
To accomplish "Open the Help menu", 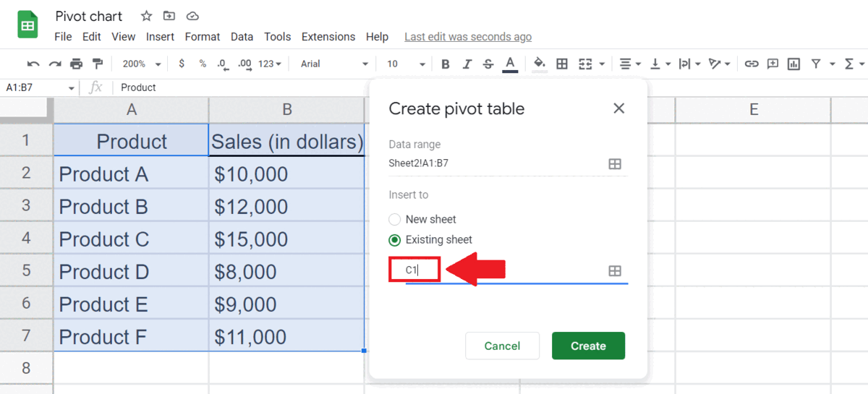I will pyautogui.click(x=377, y=37).
